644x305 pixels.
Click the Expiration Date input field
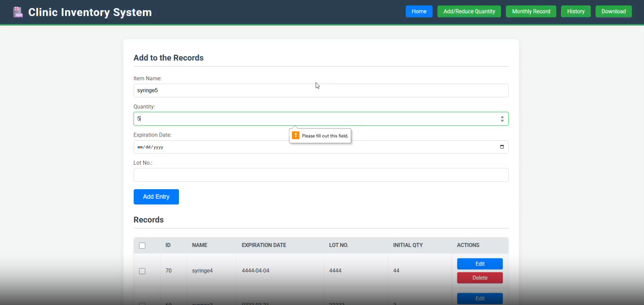point(304,147)
